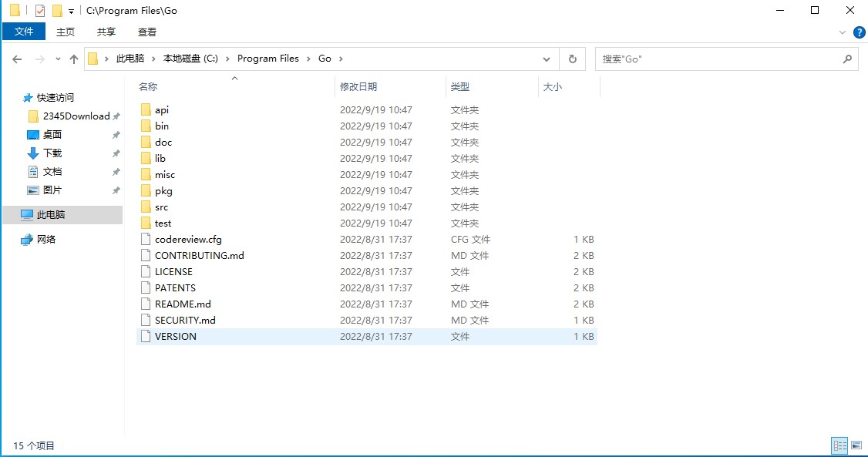868x457 pixels.
Task: Select 快速访问 in navigation pane
Action: [56, 98]
